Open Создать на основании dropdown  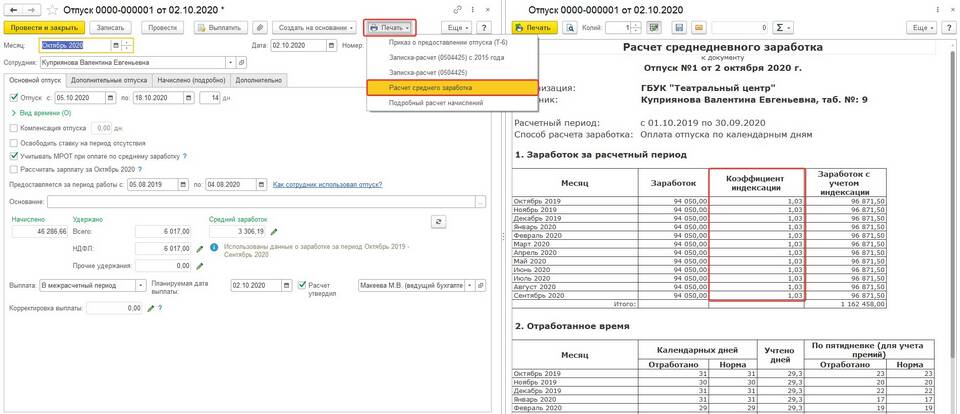point(315,28)
